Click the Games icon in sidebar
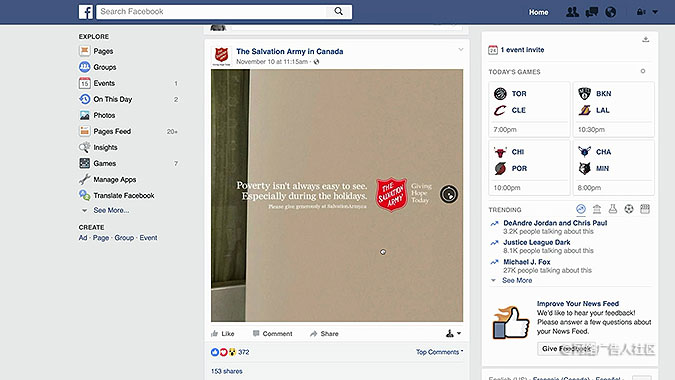This screenshot has width=675, height=380. coord(84,163)
